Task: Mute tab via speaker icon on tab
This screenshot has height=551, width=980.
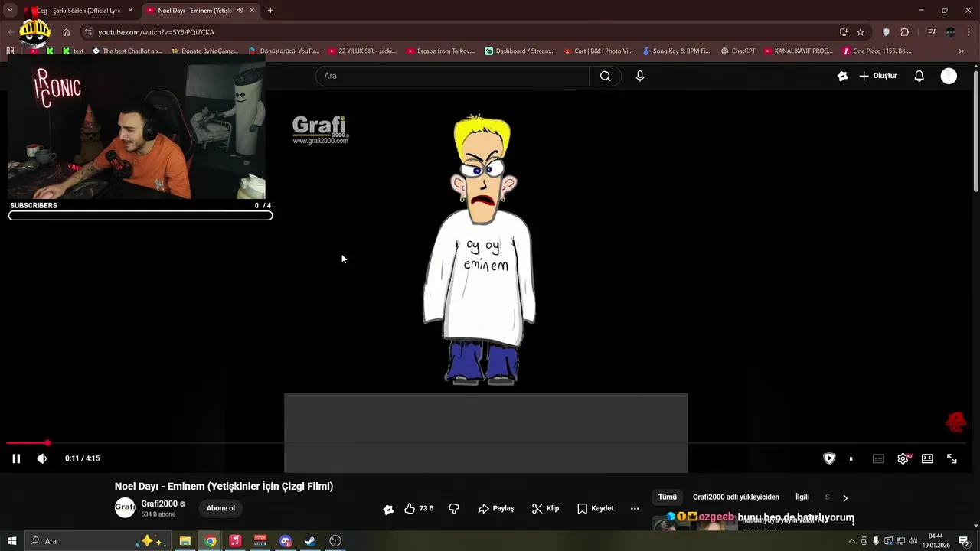Action: point(240,11)
